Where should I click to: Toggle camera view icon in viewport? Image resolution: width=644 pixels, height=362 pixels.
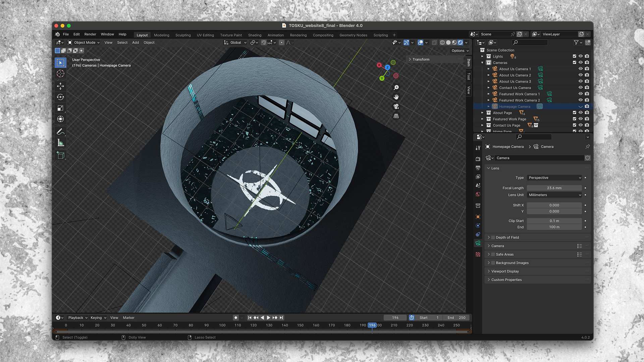[x=396, y=107]
